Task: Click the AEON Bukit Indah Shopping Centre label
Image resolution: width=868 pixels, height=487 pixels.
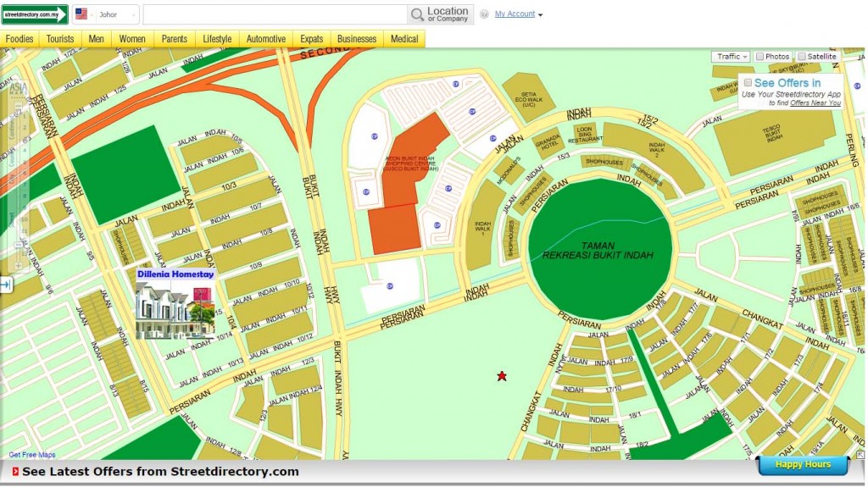Action: click(x=411, y=163)
